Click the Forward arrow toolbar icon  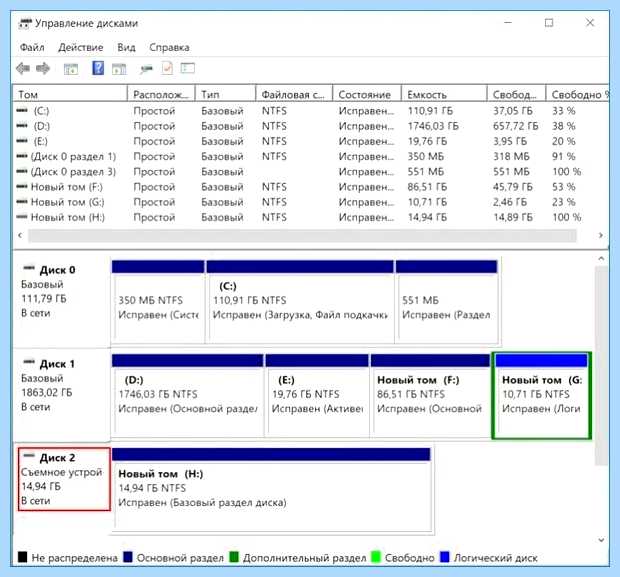[43, 68]
